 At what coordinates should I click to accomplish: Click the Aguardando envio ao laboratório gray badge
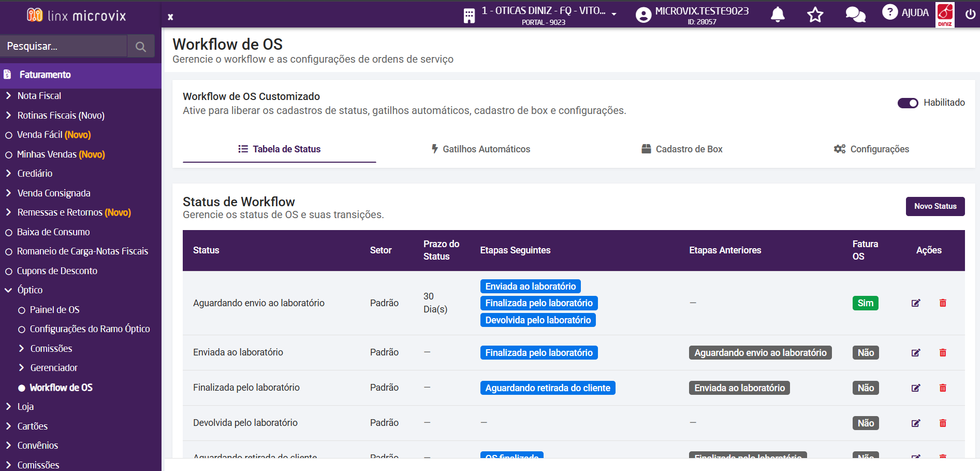tap(760, 353)
